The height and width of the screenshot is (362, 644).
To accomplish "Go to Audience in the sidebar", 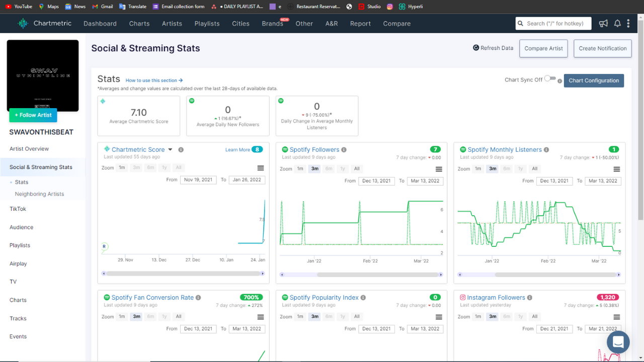I will pyautogui.click(x=21, y=227).
